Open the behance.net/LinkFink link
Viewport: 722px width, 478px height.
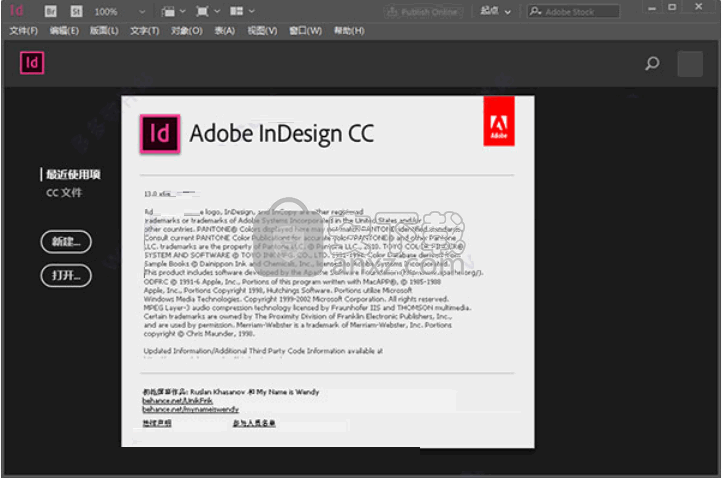(x=177, y=401)
